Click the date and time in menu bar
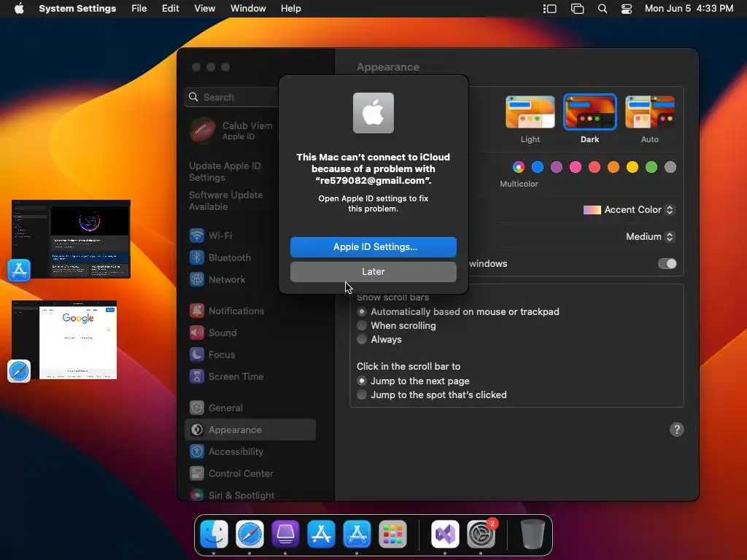The width and height of the screenshot is (747, 560). (689, 9)
